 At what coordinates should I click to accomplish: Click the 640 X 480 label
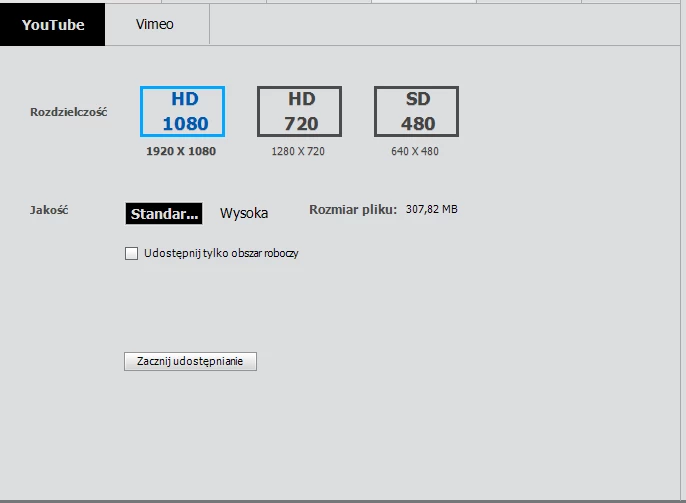pyautogui.click(x=415, y=151)
